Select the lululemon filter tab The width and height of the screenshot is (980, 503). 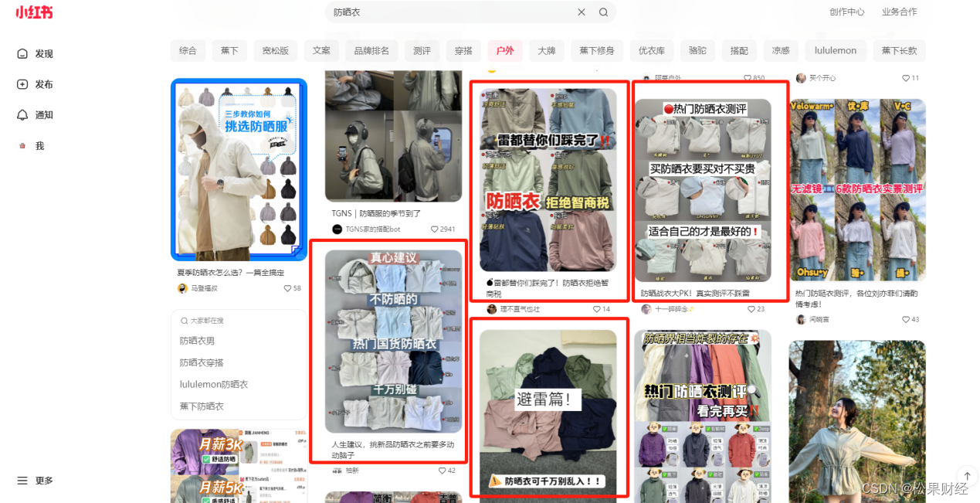click(836, 51)
